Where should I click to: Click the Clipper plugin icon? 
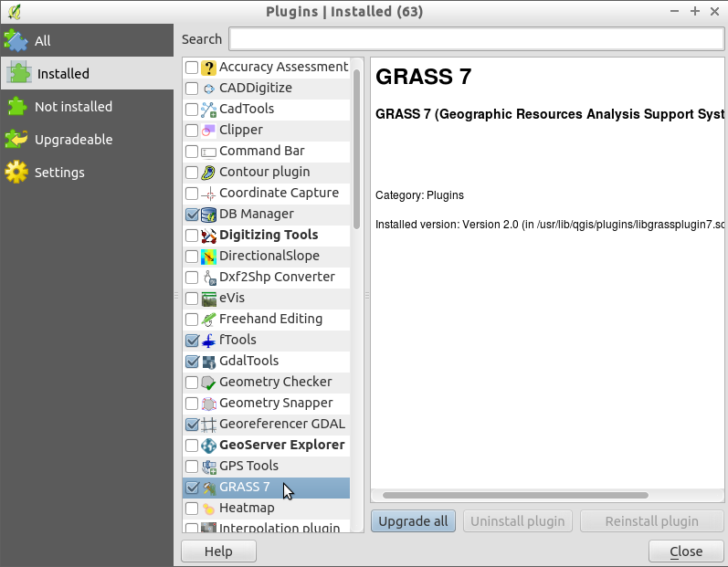click(209, 131)
